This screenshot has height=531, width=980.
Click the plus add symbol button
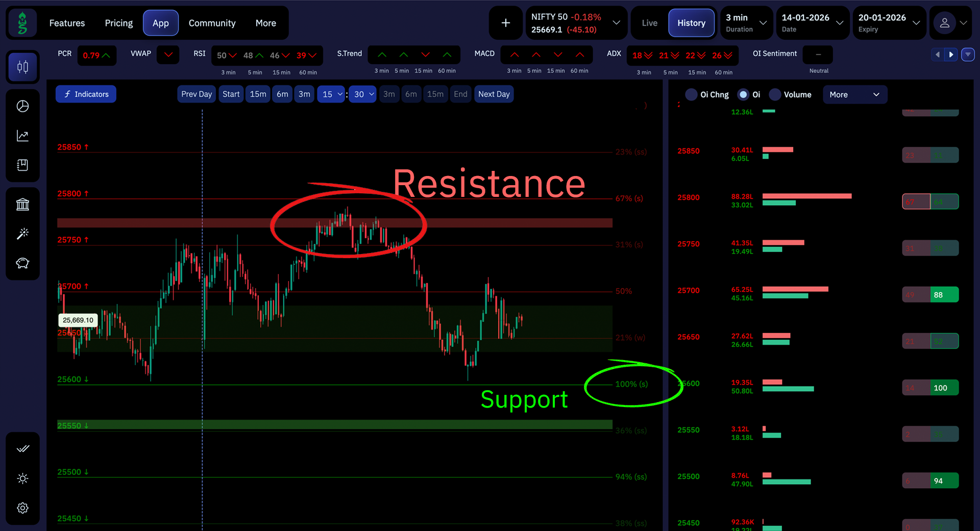point(505,23)
